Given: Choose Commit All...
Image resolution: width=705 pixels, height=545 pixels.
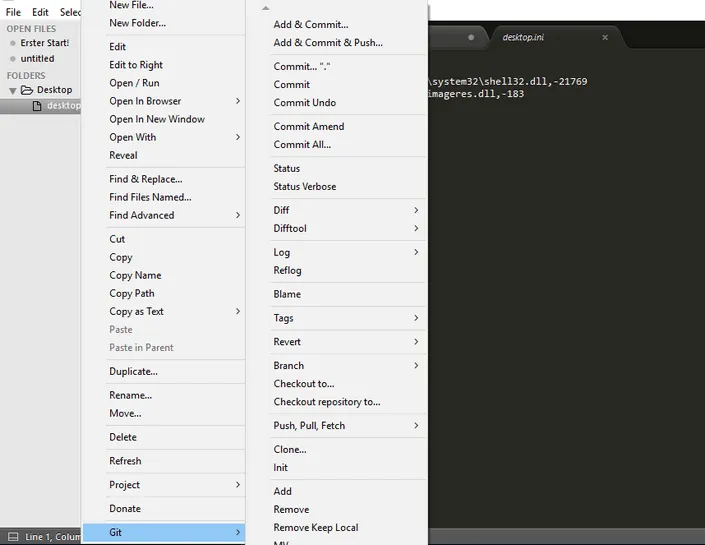Looking at the screenshot, I should coord(302,144).
